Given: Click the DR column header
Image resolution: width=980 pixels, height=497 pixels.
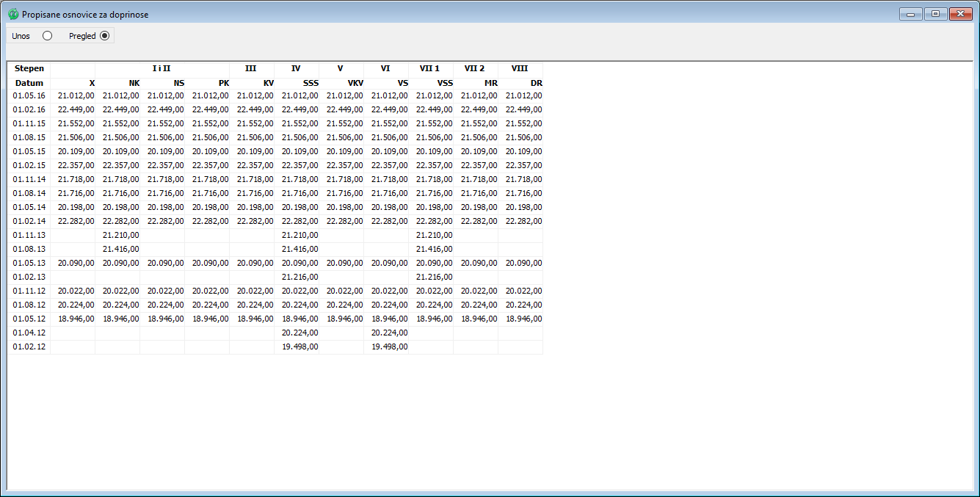Looking at the screenshot, I should [x=520, y=83].
